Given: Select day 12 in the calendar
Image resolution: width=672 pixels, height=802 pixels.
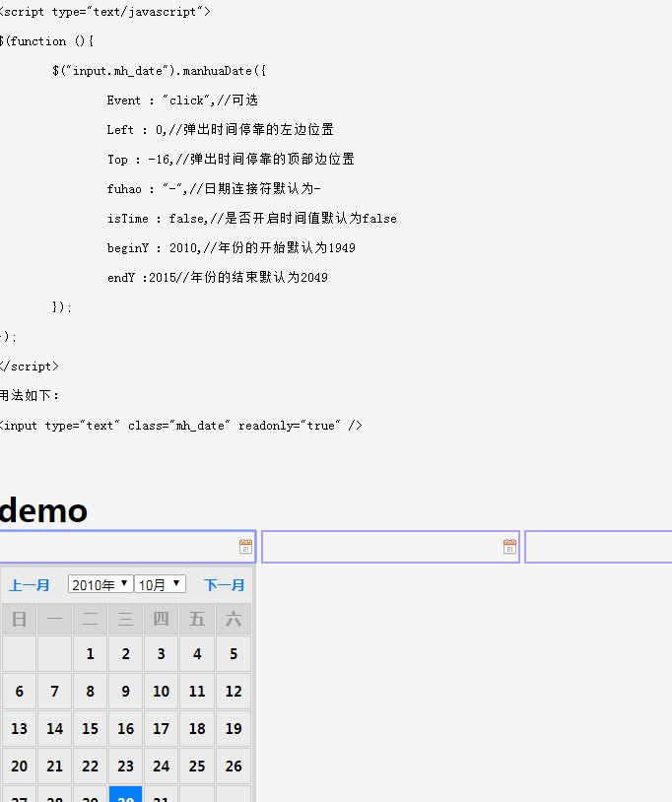Looking at the screenshot, I should 234,691.
